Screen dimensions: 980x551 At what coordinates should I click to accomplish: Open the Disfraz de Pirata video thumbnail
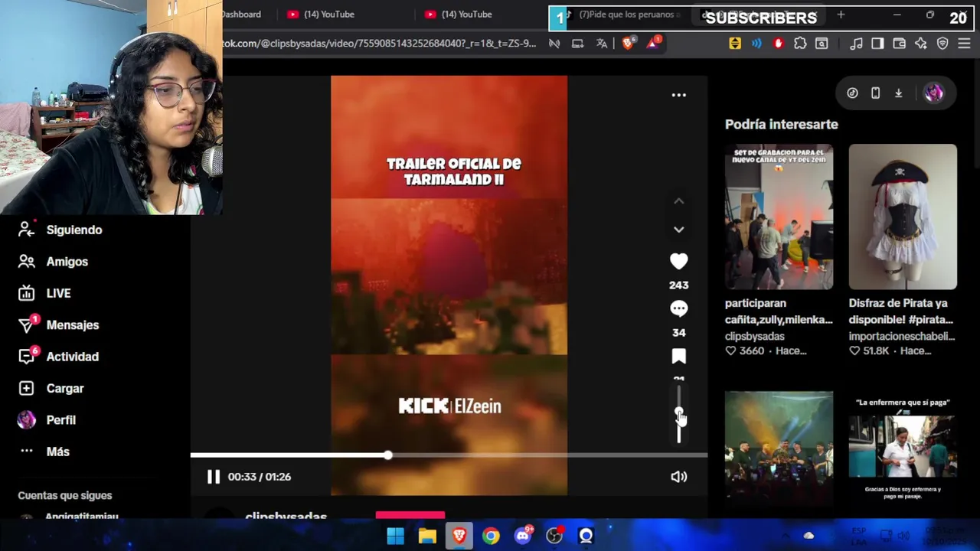[x=903, y=217]
